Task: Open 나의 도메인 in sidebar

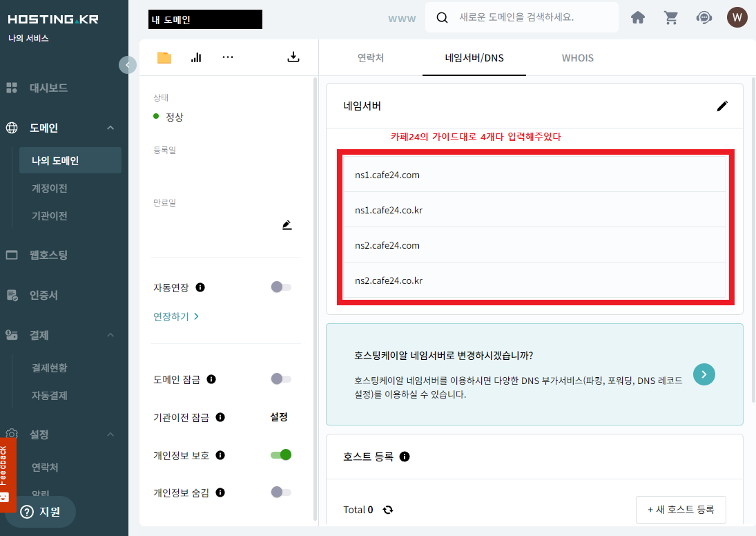Action: (70, 160)
